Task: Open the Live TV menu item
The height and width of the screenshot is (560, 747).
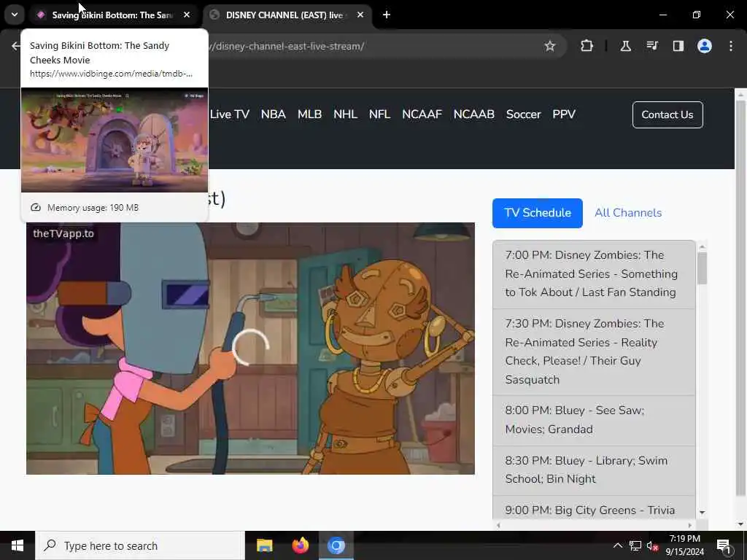Action: [230, 114]
